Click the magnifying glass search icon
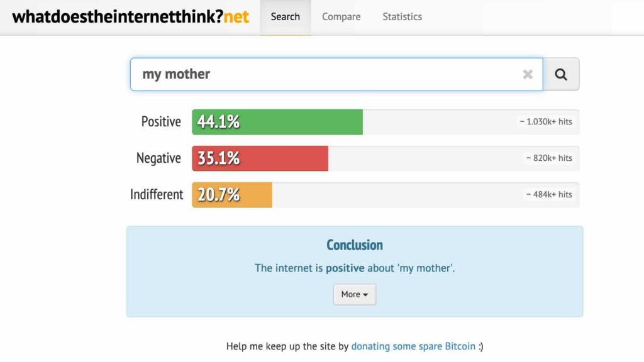 561,74
